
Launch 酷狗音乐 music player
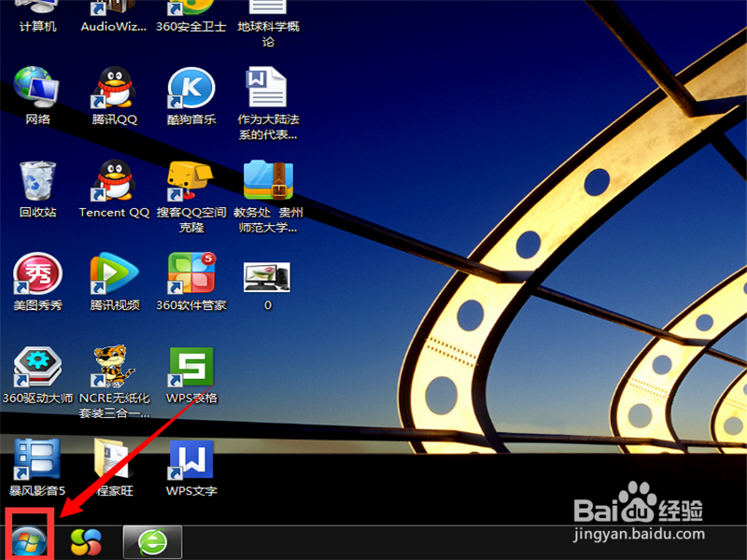pos(191,95)
